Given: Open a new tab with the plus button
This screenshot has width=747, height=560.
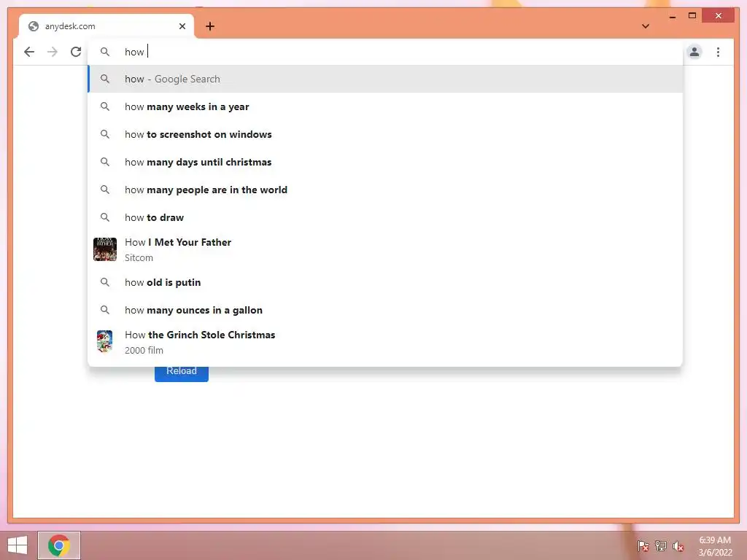Looking at the screenshot, I should tap(210, 26).
